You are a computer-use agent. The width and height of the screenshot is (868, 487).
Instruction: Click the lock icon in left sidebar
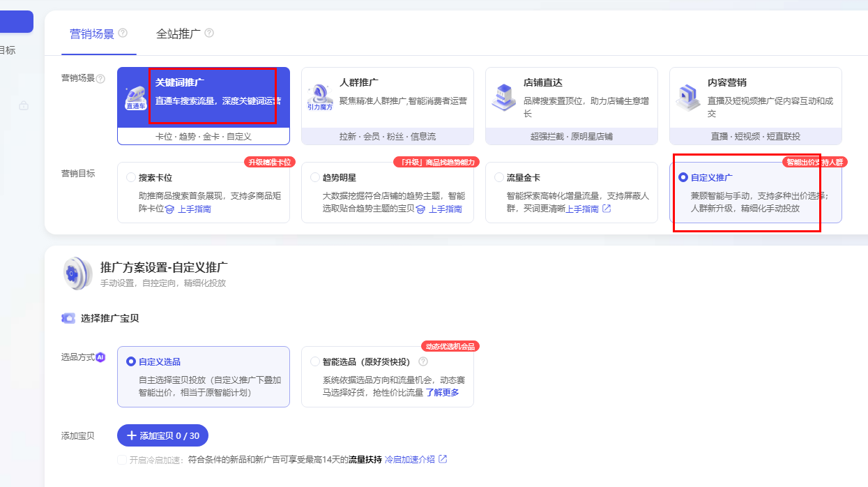click(x=24, y=106)
